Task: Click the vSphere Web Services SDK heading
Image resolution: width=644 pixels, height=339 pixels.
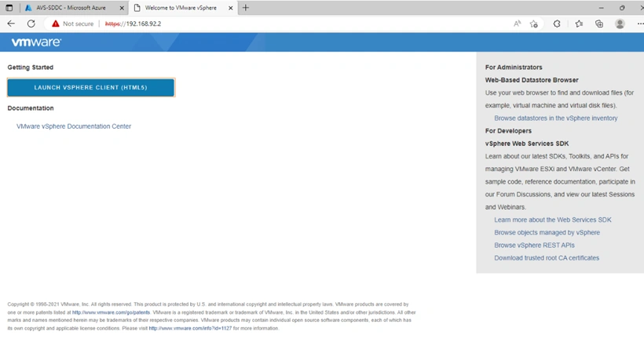Action: [x=527, y=144]
